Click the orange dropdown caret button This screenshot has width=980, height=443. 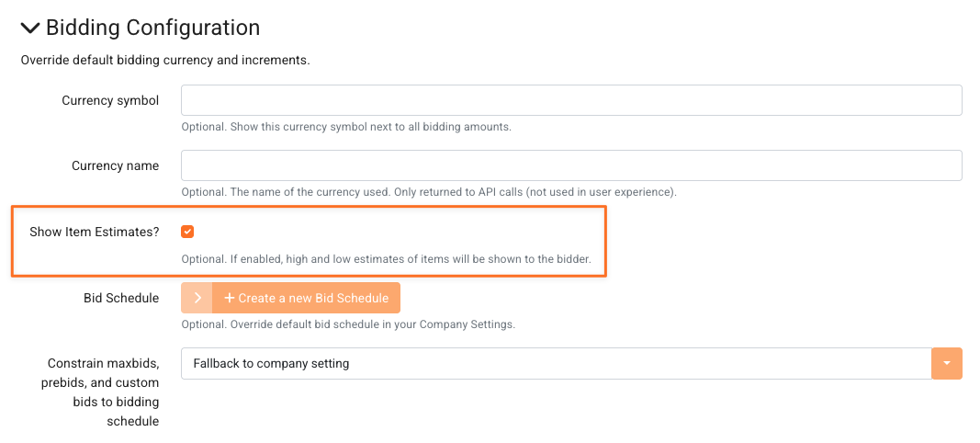947,363
